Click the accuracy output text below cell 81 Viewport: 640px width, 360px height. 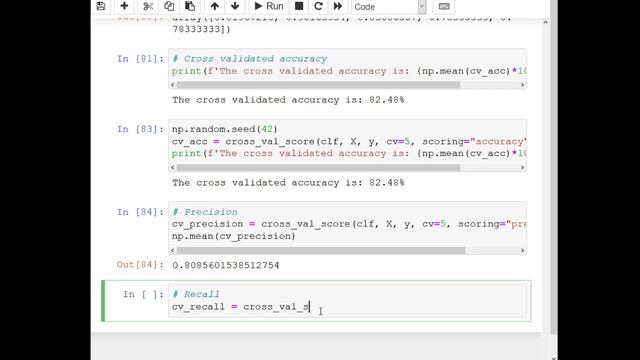tap(288, 100)
